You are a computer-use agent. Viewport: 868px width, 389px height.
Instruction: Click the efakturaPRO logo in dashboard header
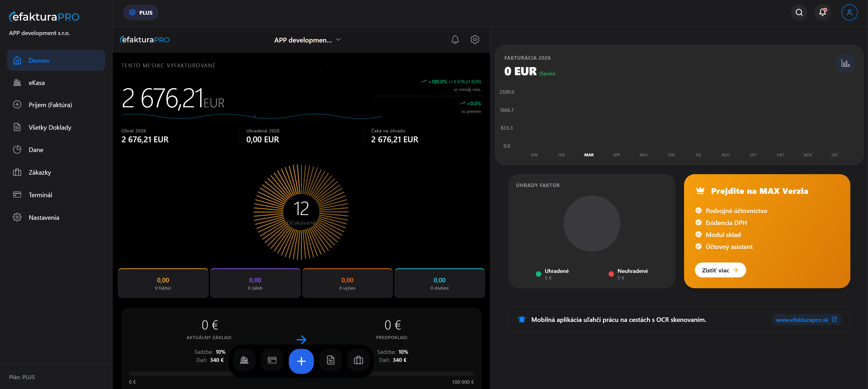145,40
